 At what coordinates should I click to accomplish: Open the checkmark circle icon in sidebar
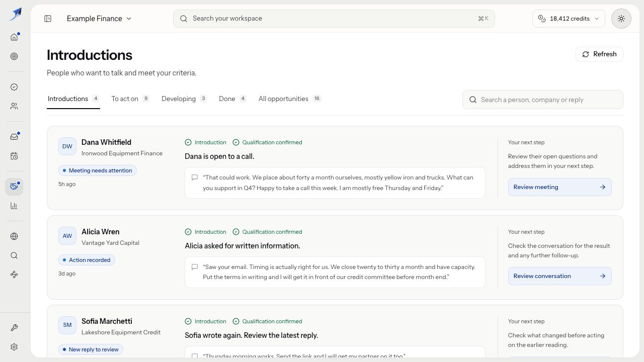[x=14, y=87]
